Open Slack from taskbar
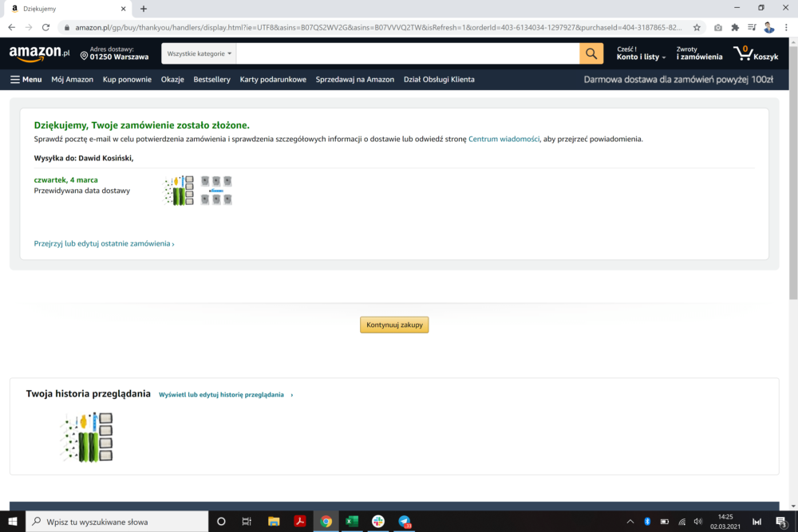Image resolution: width=798 pixels, height=532 pixels. tap(377, 522)
